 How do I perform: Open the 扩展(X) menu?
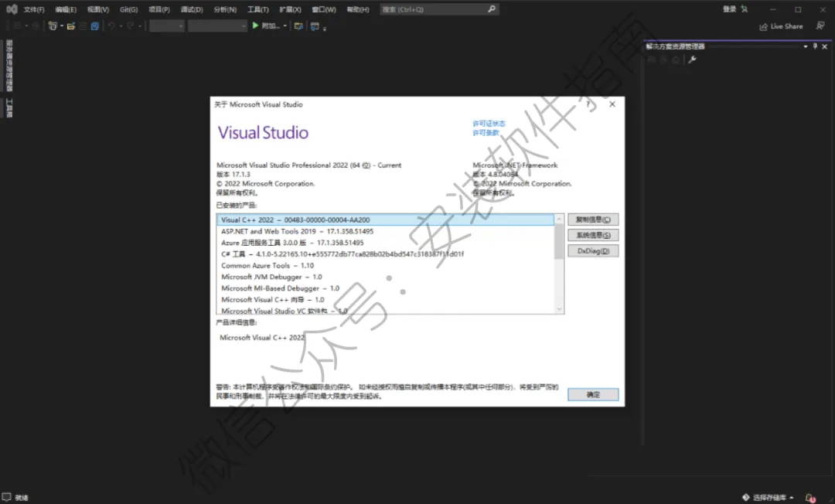tap(290, 9)
